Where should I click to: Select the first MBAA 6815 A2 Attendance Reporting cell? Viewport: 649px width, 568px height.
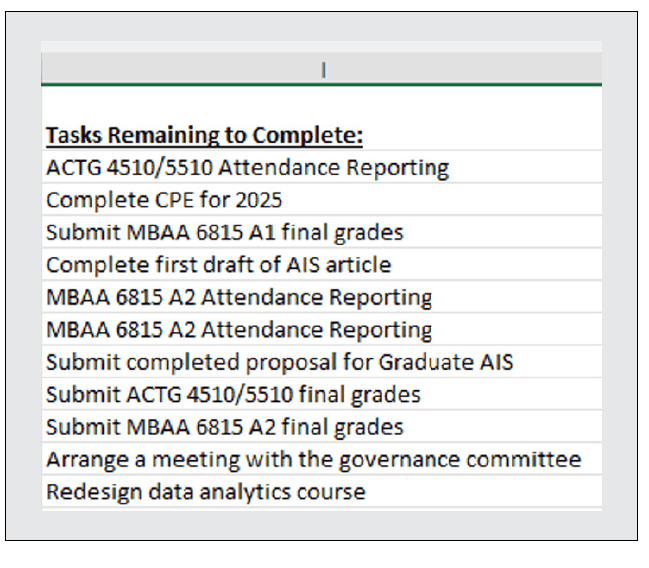click(x=239, y=297)
